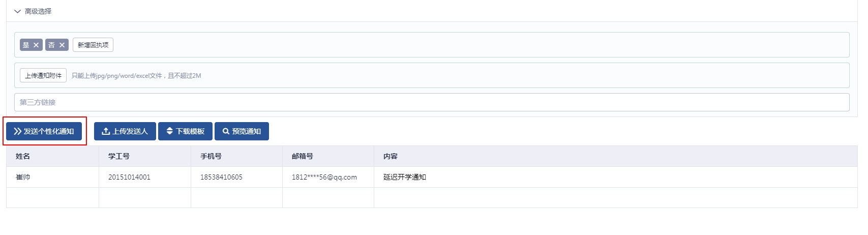Click the 内容 column header

tap(391, 156)
